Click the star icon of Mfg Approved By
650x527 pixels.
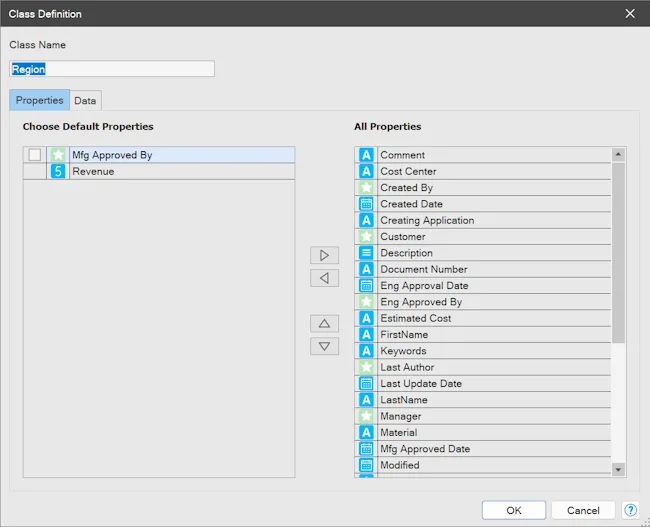58,155
